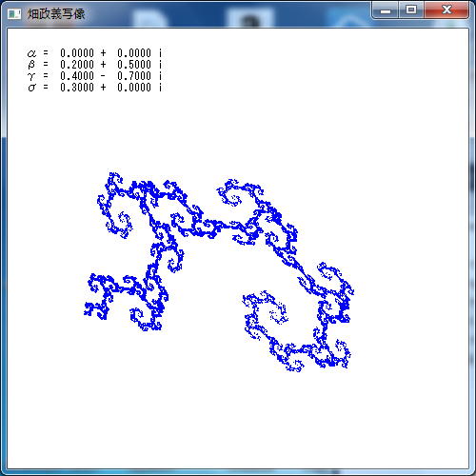
Task: Click the γ real value 0.4000
Action: coord(77,76)
